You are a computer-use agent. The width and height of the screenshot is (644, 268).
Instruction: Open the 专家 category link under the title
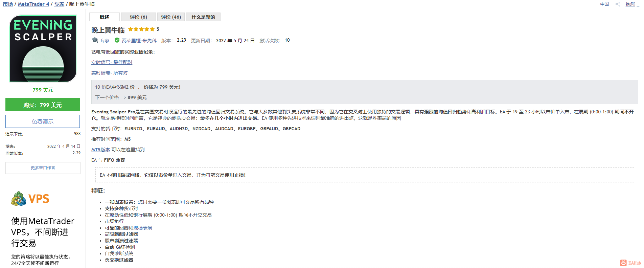point(105,41)
